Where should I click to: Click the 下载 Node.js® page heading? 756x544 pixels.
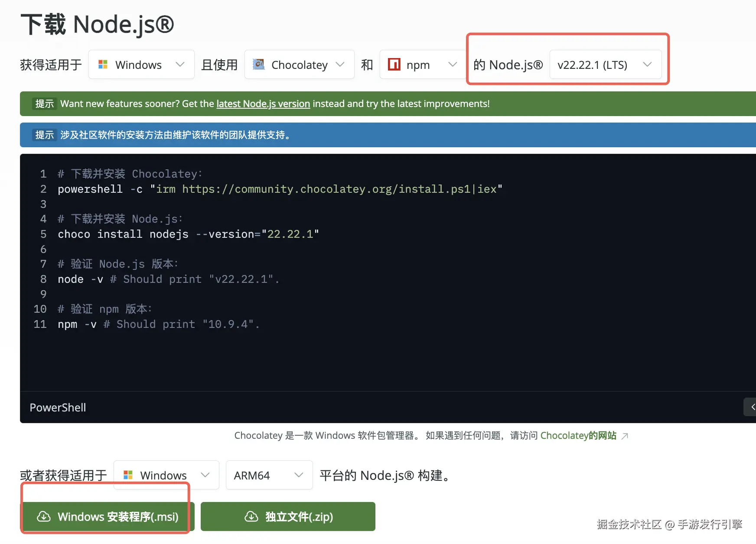point(97,24)
